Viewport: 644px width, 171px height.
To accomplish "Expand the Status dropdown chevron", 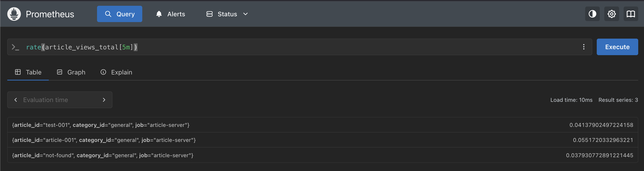I will [246, 14].
